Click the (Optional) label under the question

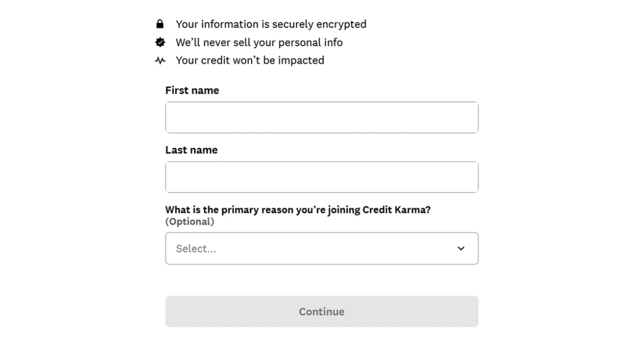[190, 221]
